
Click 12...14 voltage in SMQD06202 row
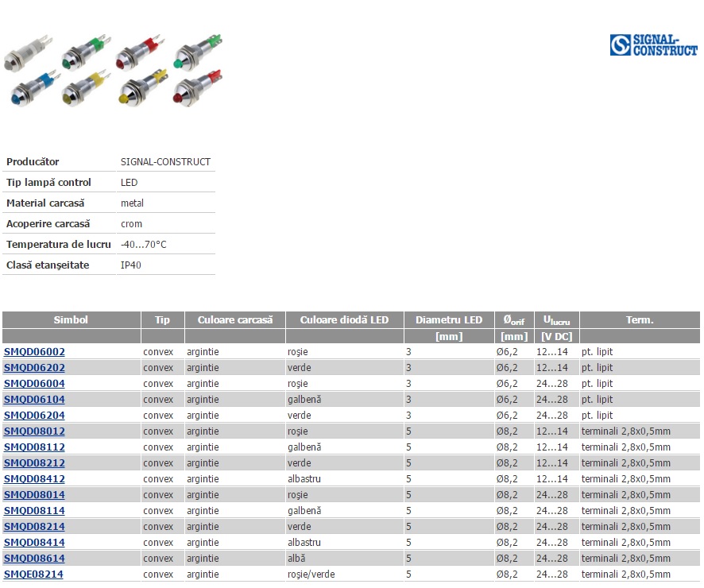pos(552,368)
